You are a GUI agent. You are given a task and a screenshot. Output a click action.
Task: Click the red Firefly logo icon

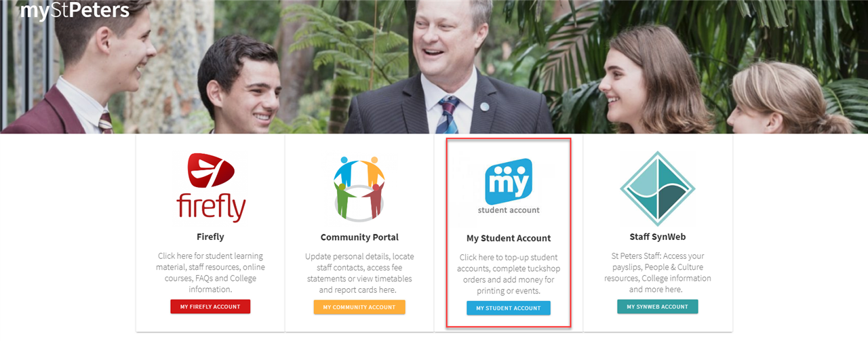point(211,188)
